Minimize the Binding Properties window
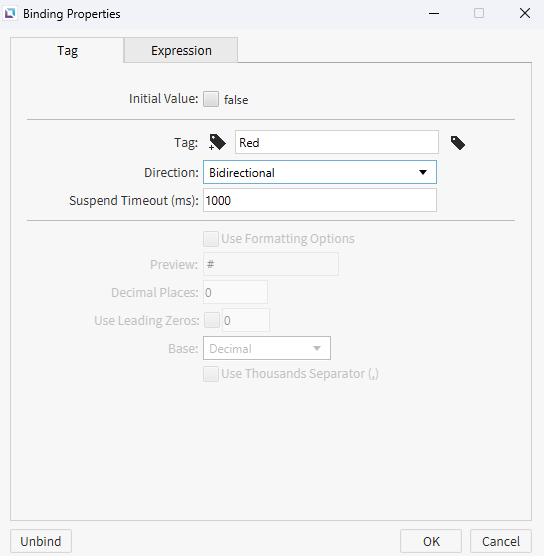 tap(434, 13)
